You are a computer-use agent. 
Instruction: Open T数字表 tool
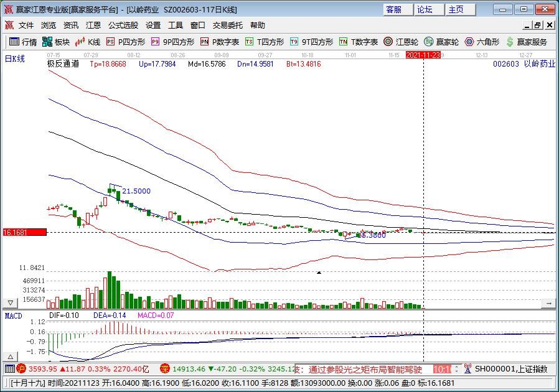(x=359, y=42)
